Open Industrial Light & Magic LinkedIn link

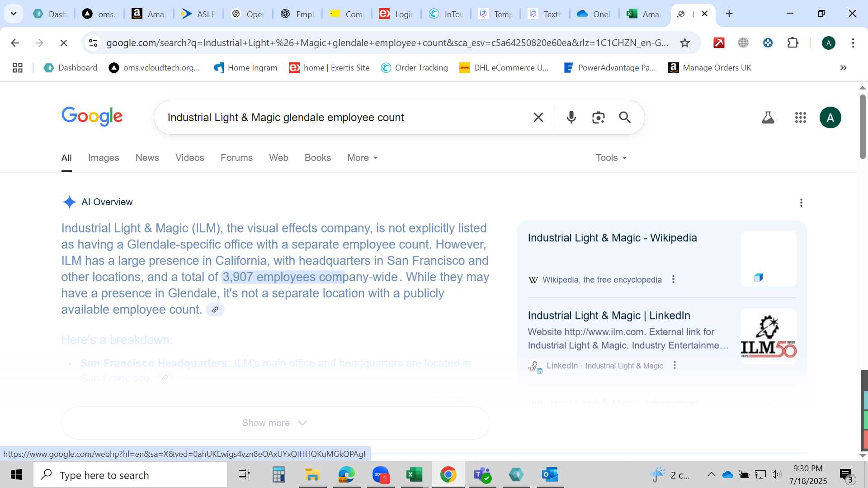(609, 315)
